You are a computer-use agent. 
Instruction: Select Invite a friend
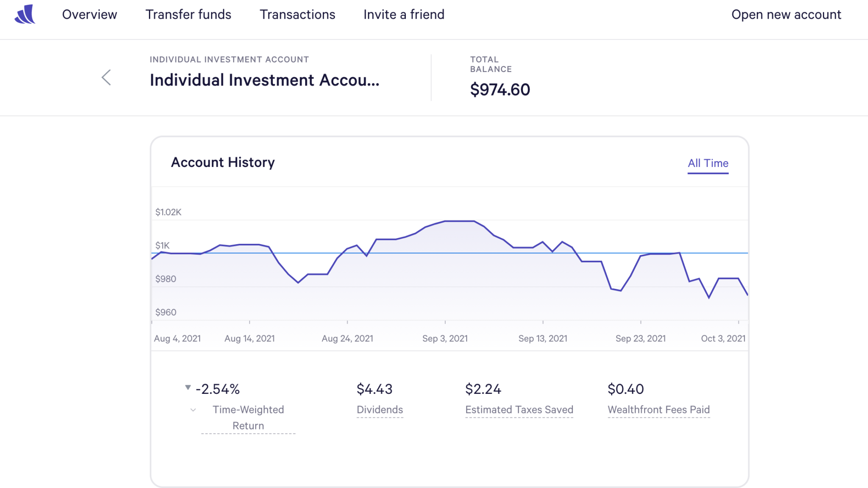tap(404, 14)
